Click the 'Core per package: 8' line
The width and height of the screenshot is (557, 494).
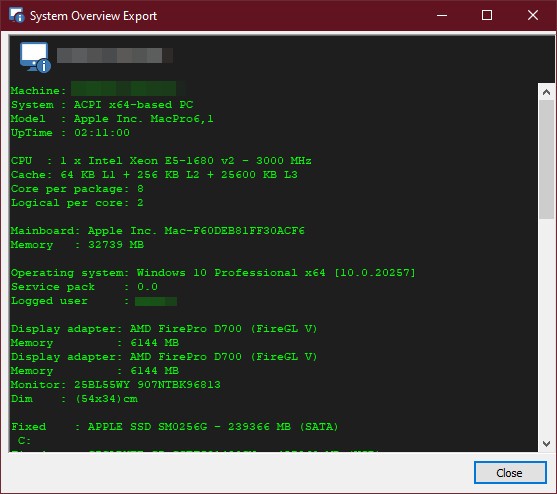[77, 189]
